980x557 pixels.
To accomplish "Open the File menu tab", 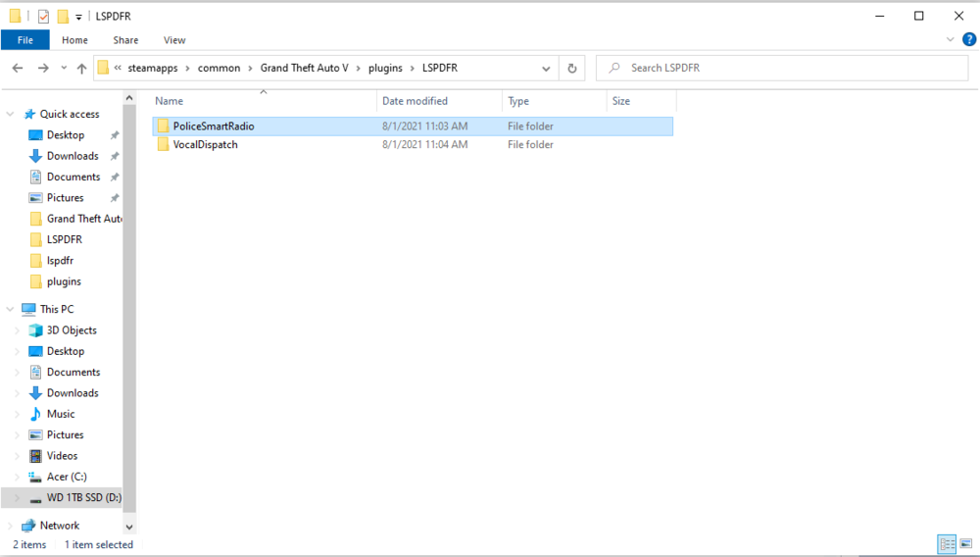I will point(25,40).
